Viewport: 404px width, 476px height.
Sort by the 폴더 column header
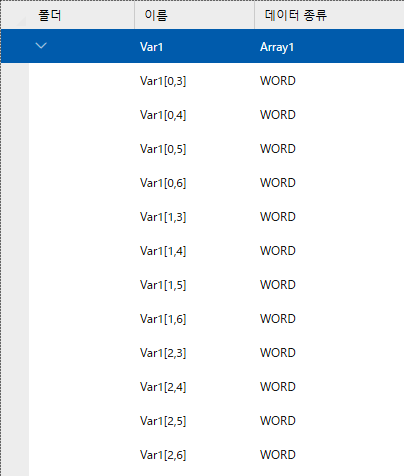click(50, 15)
